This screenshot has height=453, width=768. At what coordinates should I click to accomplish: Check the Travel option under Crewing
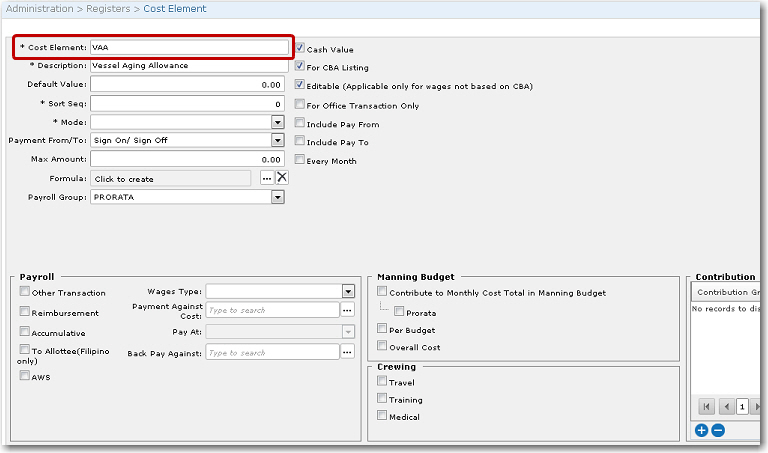(382, 382)
